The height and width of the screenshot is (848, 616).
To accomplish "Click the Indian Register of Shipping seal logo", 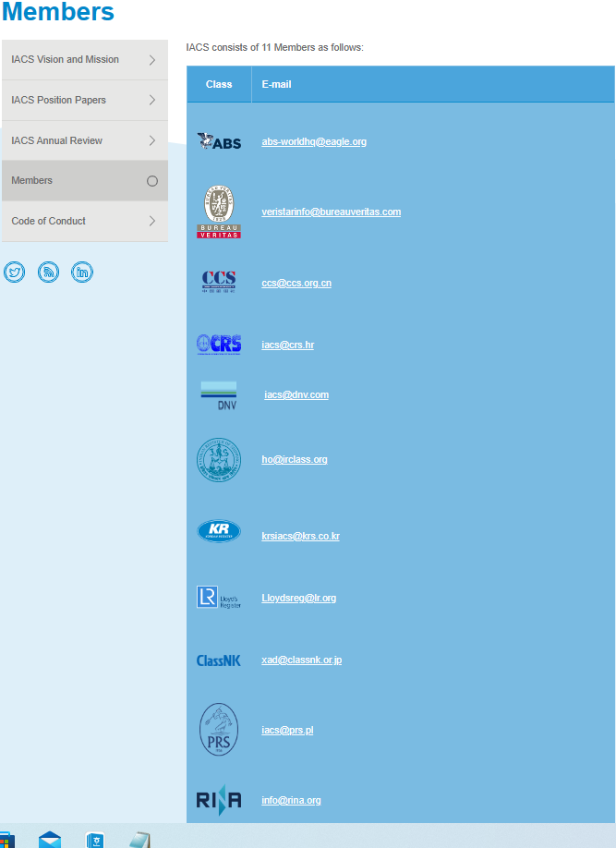I will tap(219, 460).
